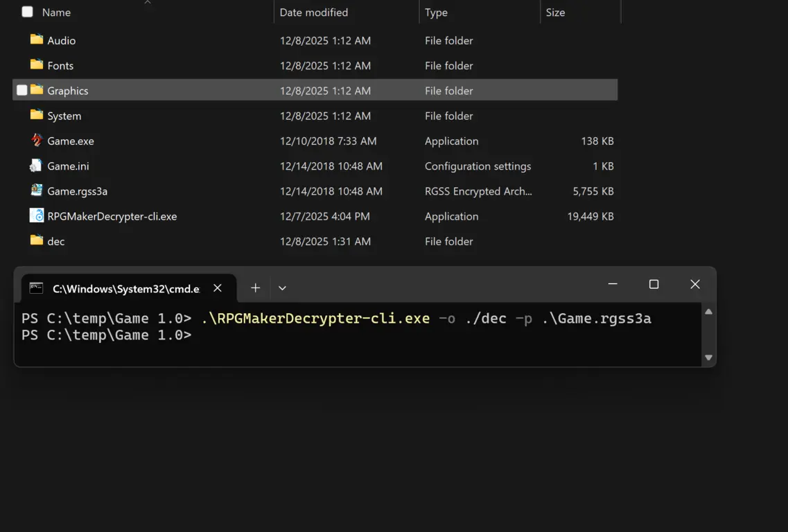Viewport: 788px width, 532px height.
Task: Maximize the terminal window
Action: pyautogui.click(x=654, y=284)
